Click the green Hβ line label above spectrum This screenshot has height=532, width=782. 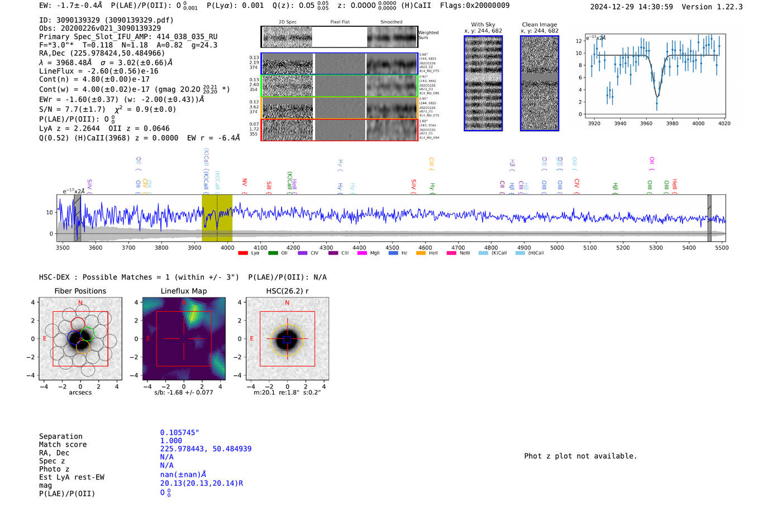(x=615, y=188)
